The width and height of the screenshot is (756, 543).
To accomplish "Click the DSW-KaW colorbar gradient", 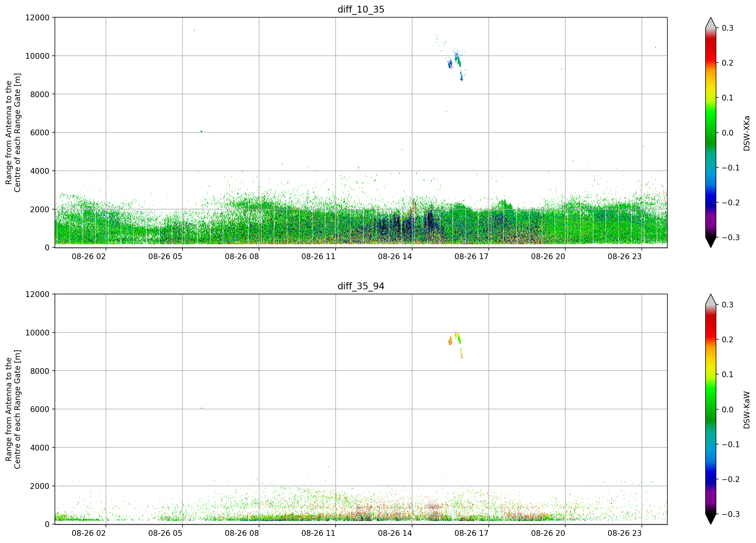I will point(710,409).
